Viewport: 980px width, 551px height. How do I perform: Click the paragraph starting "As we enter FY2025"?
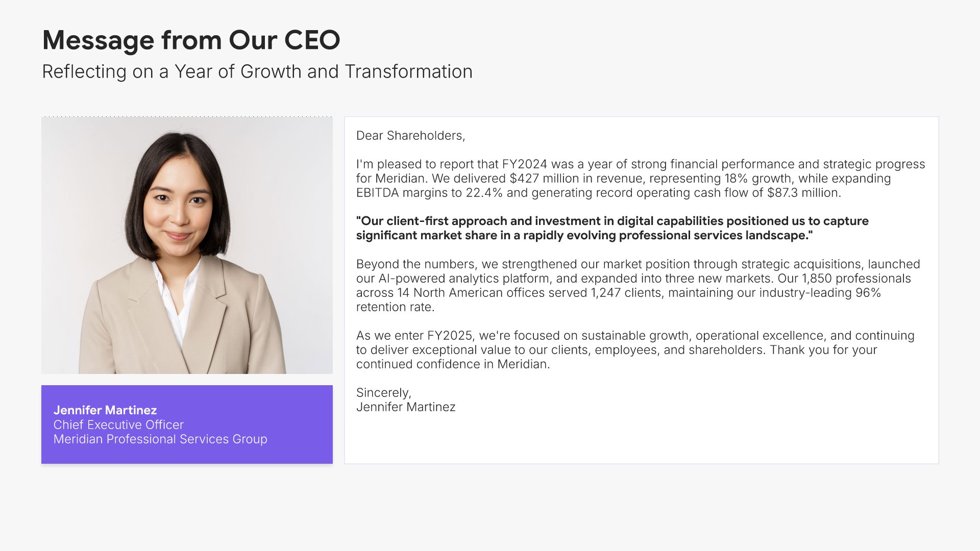pos(635,349)
